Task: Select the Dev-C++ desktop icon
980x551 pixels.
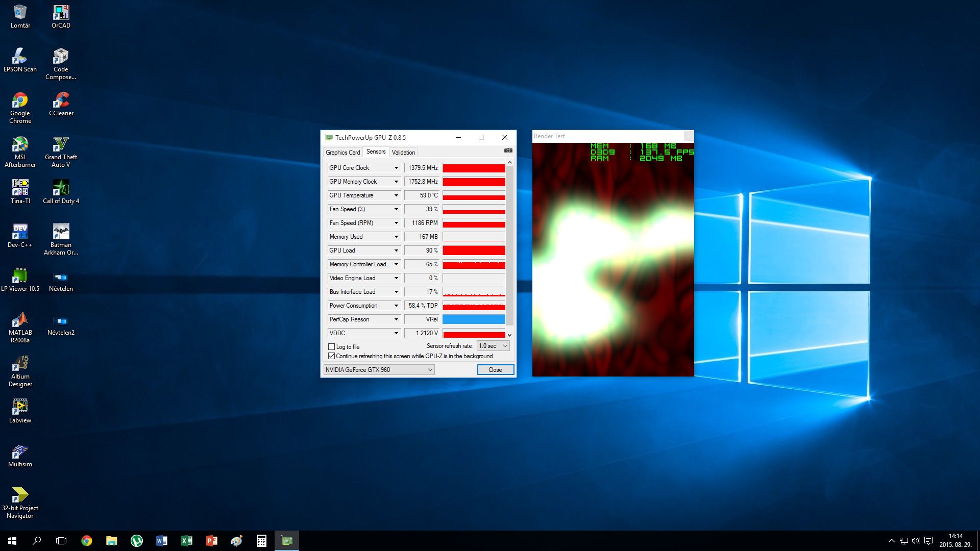Action: (x=20, y=235)
